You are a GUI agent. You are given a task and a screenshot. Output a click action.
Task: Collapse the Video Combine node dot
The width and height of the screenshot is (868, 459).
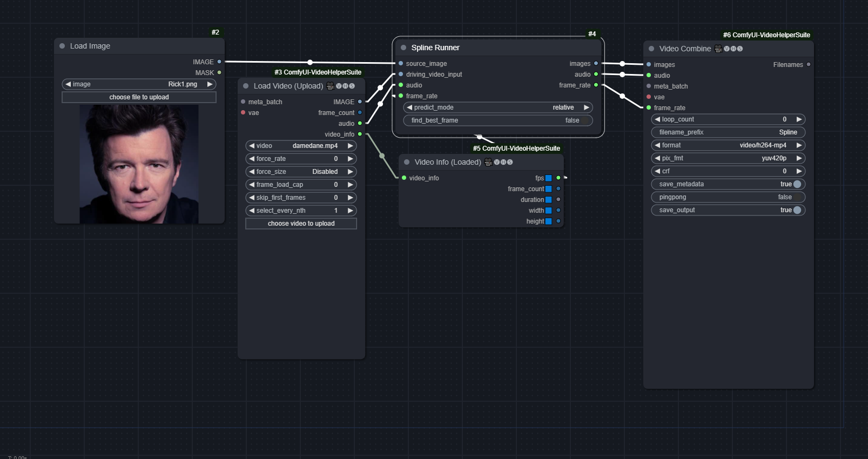[x=651, y=49]
